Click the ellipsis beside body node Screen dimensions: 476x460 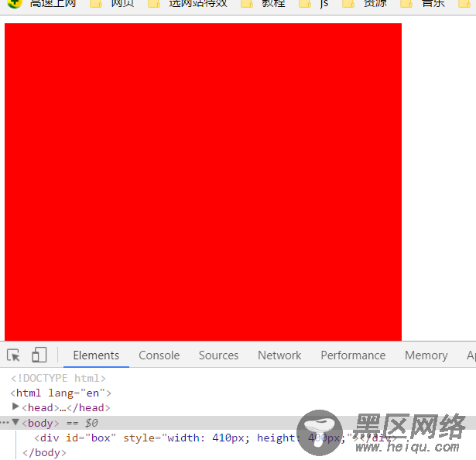(x=4, y=423)
